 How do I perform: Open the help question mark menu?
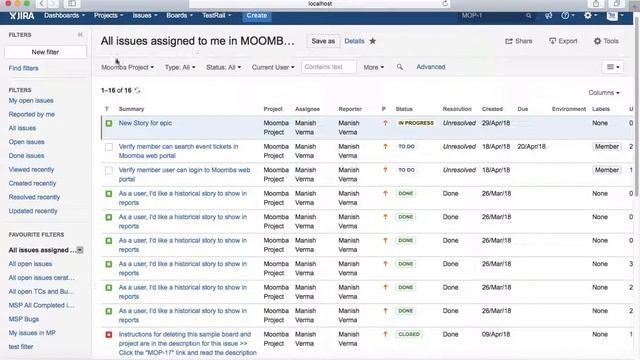point(567,16)
